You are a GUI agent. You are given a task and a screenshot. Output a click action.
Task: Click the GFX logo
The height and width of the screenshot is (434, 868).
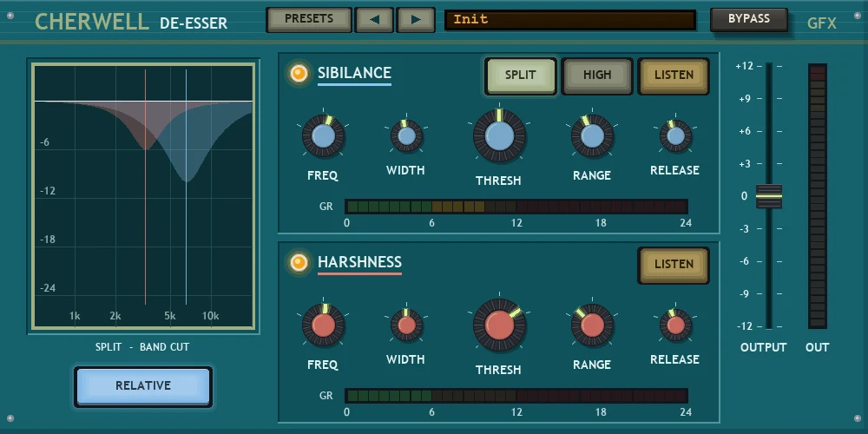[822, 23]
